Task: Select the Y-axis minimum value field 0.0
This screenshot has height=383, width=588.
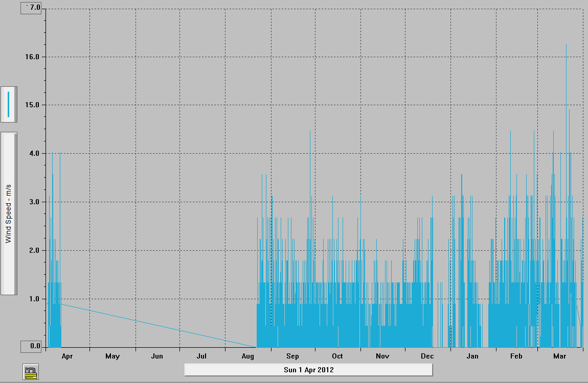Action: click(32, 347)
